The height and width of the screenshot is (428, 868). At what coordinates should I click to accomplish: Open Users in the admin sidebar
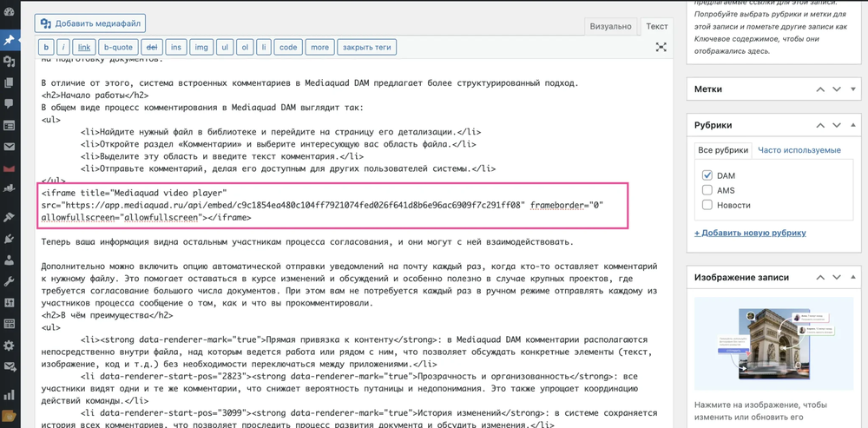10,260
